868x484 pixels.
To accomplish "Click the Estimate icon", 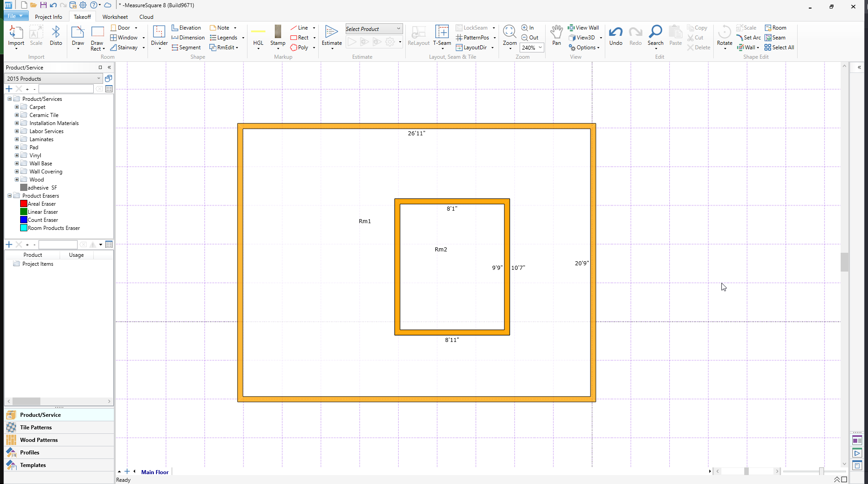I will pyautogui.click(x=331, y=35).
